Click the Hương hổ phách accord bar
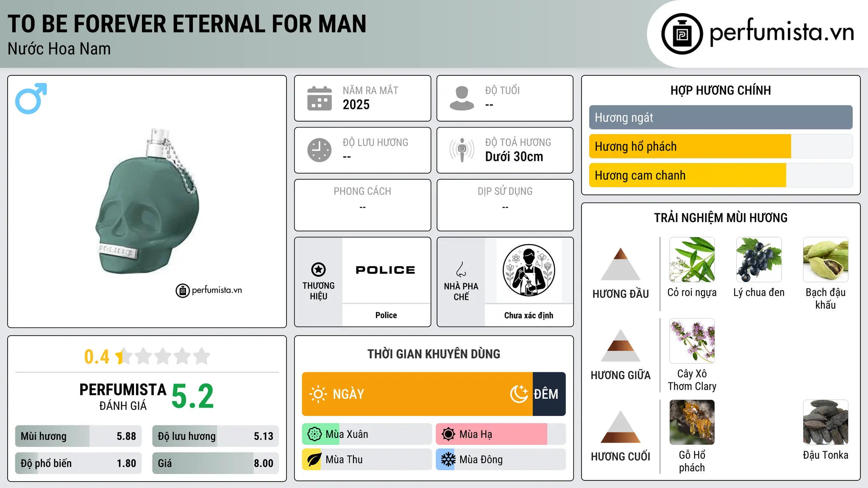Viewport: 868px width, 488px height. click(x=721, y=146)
